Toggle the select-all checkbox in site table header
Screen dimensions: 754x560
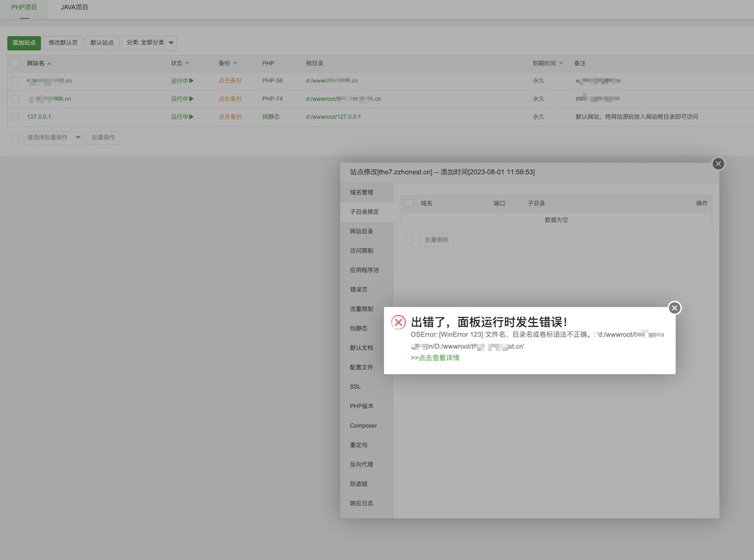15,63
